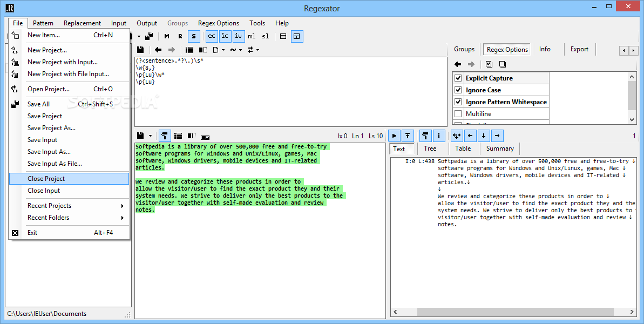Click the pattern editor forward arrow
This screenshot has height=324, width=644.
pos(172,50)
